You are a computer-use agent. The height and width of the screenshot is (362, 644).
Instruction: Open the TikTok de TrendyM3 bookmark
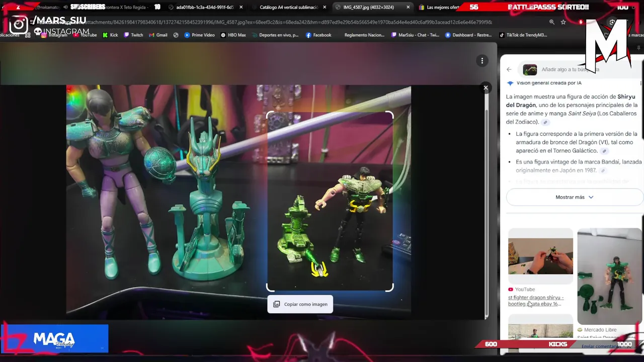[x=523, y=35]
